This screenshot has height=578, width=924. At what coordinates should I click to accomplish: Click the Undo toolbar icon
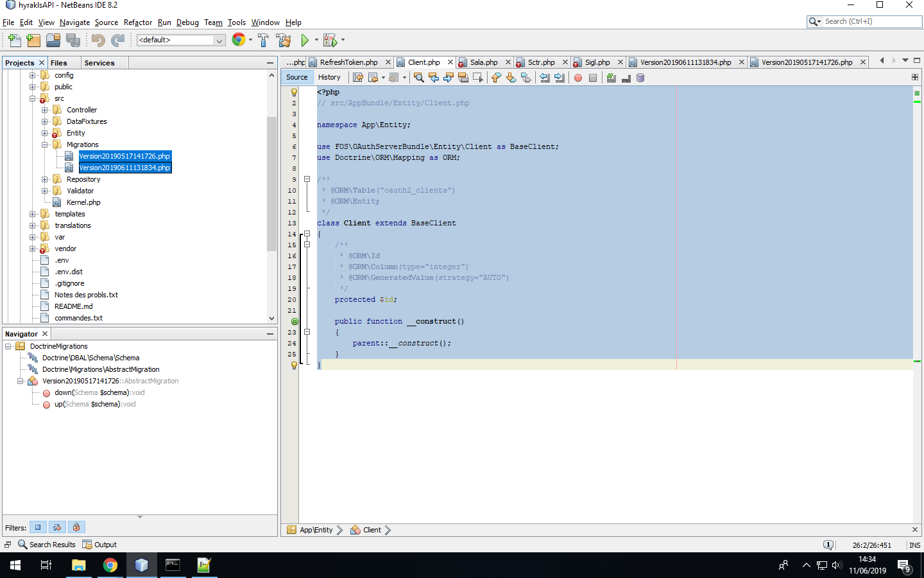click(98, 40)
